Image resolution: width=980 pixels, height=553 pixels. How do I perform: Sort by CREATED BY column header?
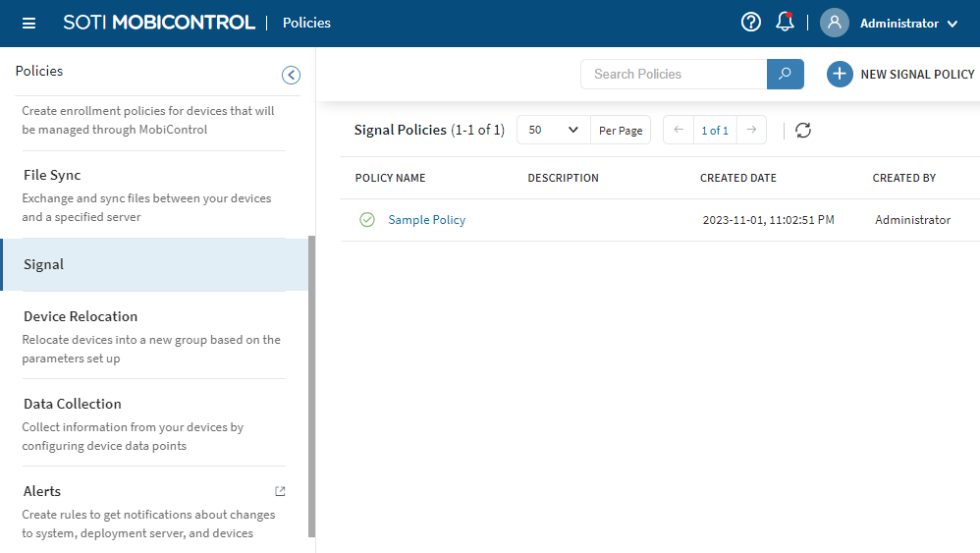pos(903,178)
